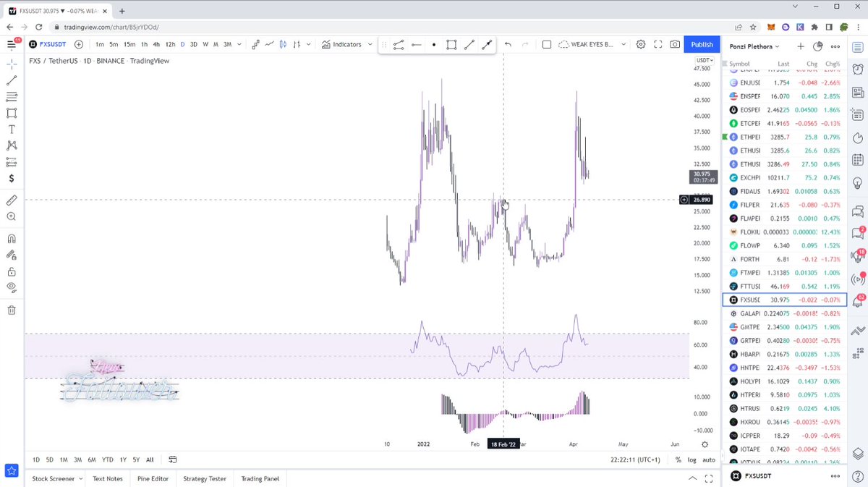Toggle log scale mode
The height and width of the screenshot is (487, 868).
point(692,460)
